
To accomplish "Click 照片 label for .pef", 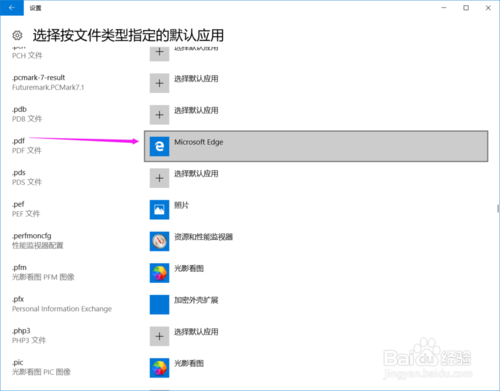I will click(x=181, y=205).
